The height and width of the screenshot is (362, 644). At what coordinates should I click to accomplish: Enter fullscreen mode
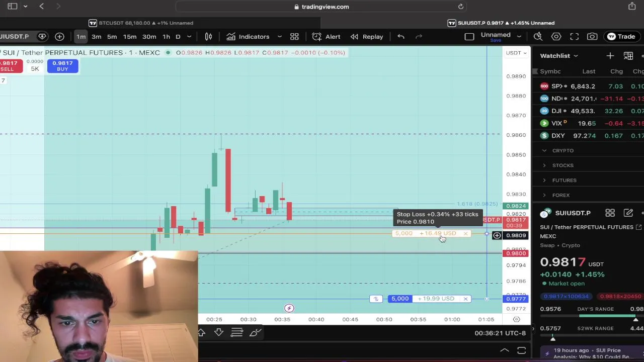click(574, 36)
